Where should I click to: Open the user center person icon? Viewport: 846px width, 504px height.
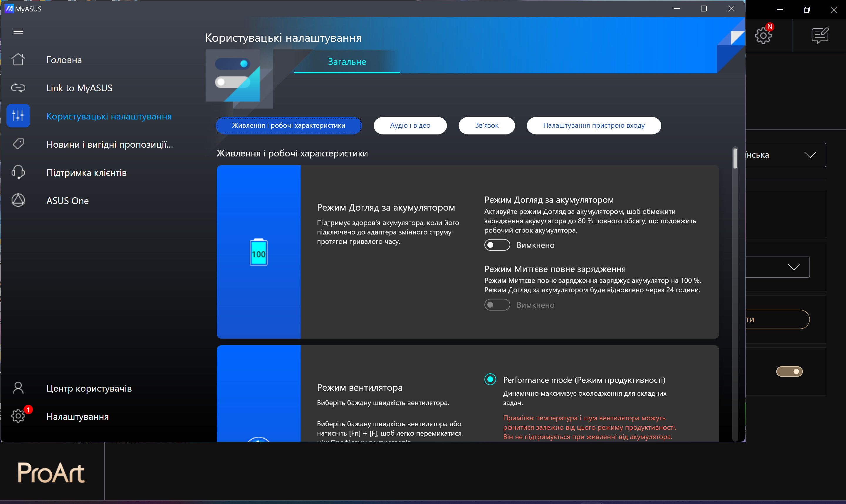18,388
